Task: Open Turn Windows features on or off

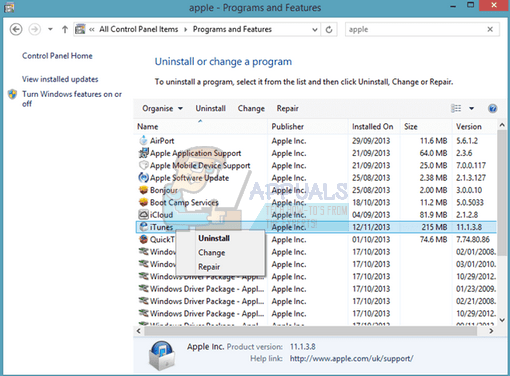Action: coord(72,99)
